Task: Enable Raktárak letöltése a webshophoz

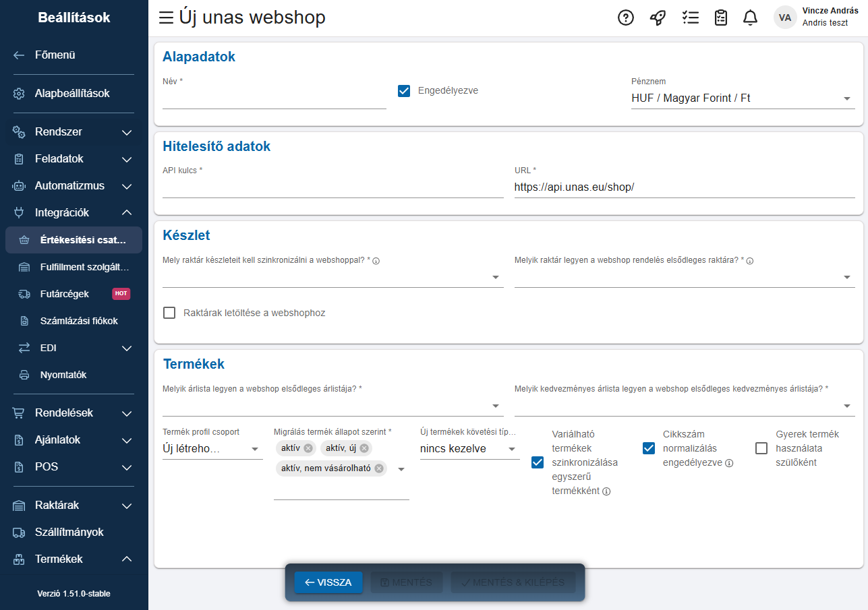Action: pyautogui.click(x=170, y=313)
